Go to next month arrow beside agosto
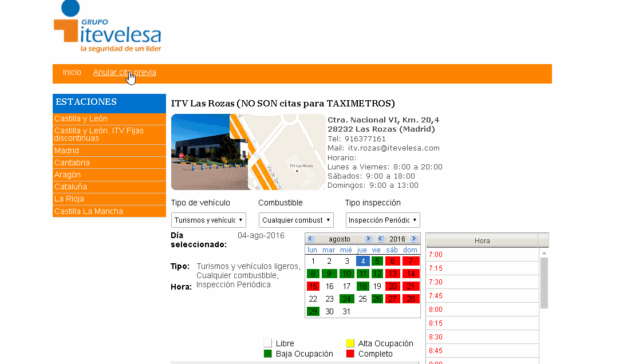 point(368,239)
